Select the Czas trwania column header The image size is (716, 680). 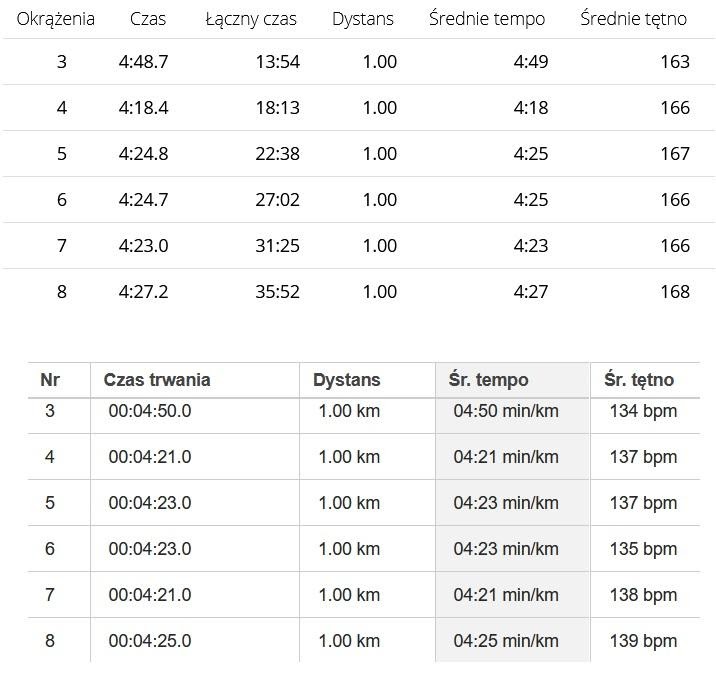click(157, 380)
